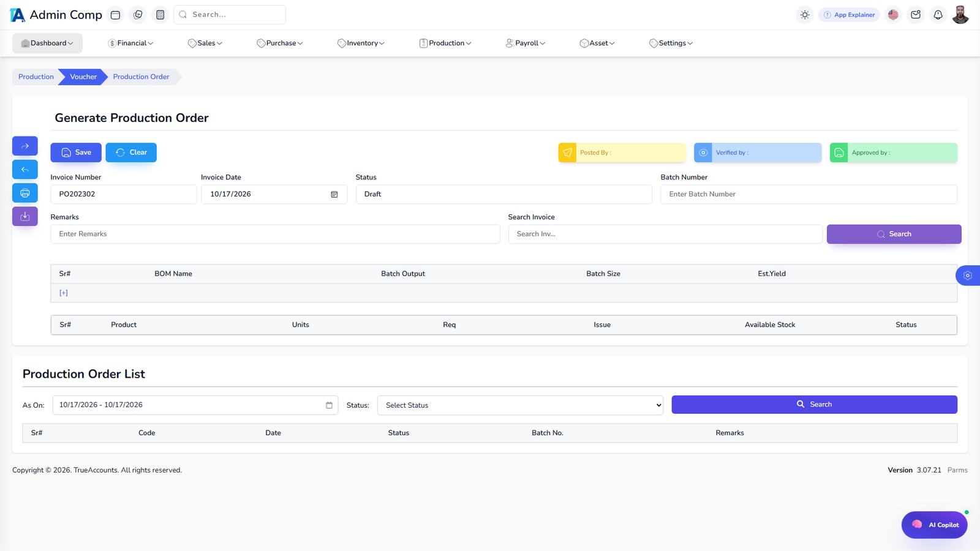This screenshot has width=980, height=551.
Task: Open the AI Copilot chat button
Action: pos(934,525)
